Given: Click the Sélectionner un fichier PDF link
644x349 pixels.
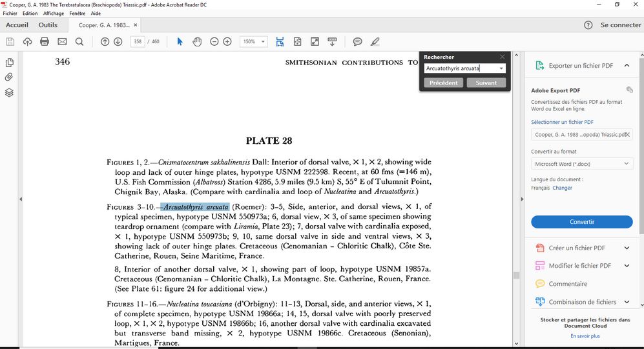Looking at the screenshot, I should 562,122.
